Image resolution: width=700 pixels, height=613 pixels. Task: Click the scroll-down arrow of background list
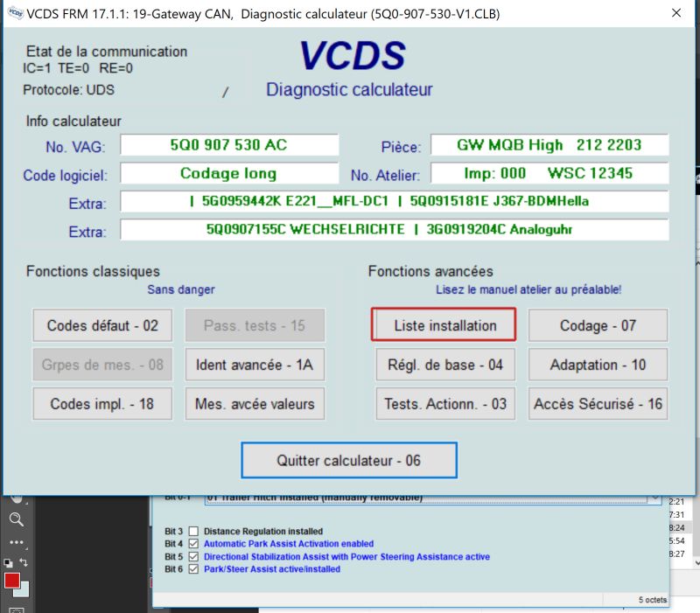click(x=696, y=563)
